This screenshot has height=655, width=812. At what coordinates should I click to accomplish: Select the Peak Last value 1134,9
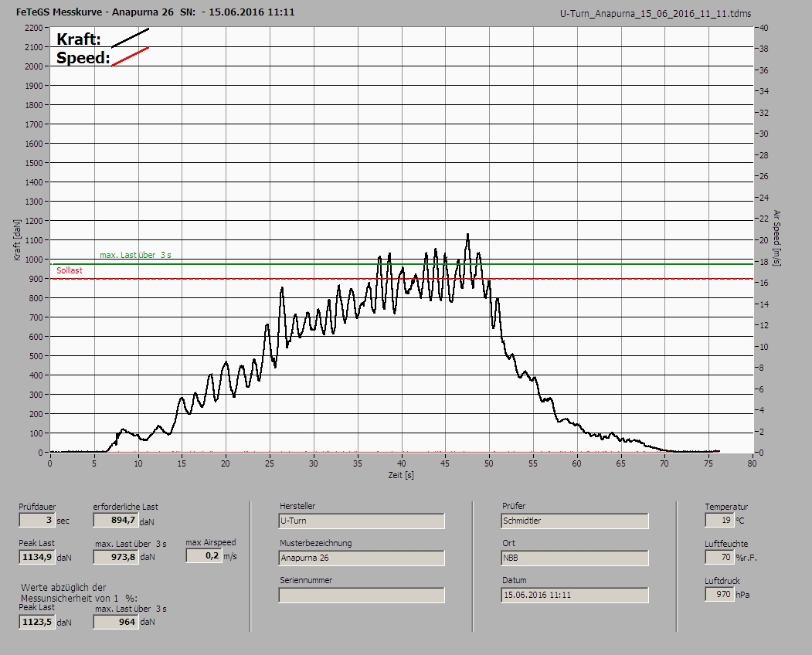(36, 557)
